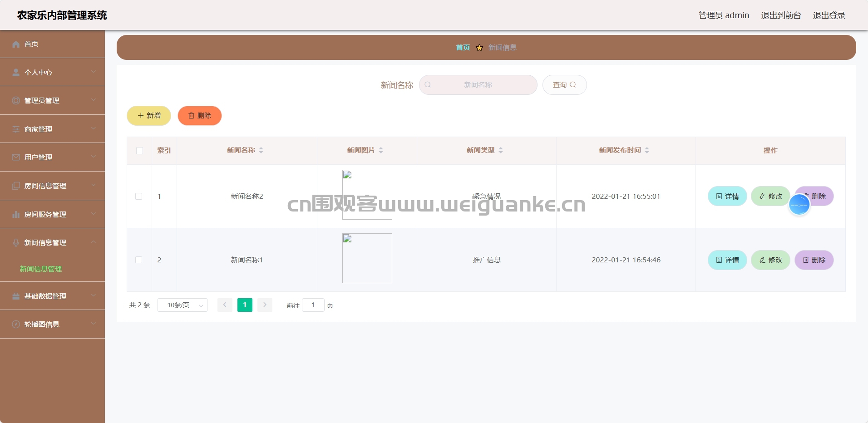
Task: Click the compass icon beside 轮播图信息
Action: pyautogui.click(x=16, y=325)
